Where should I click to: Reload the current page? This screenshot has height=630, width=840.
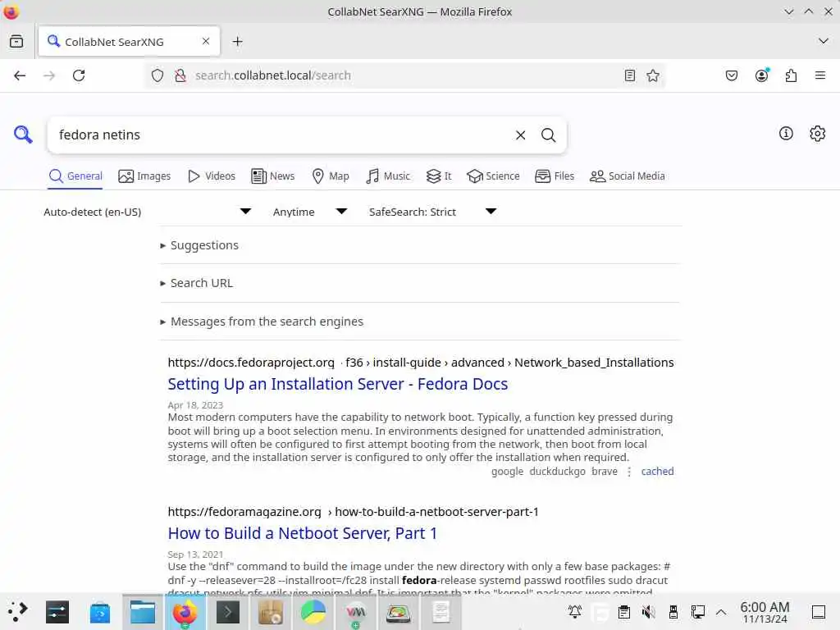click(x=79, y=75)
